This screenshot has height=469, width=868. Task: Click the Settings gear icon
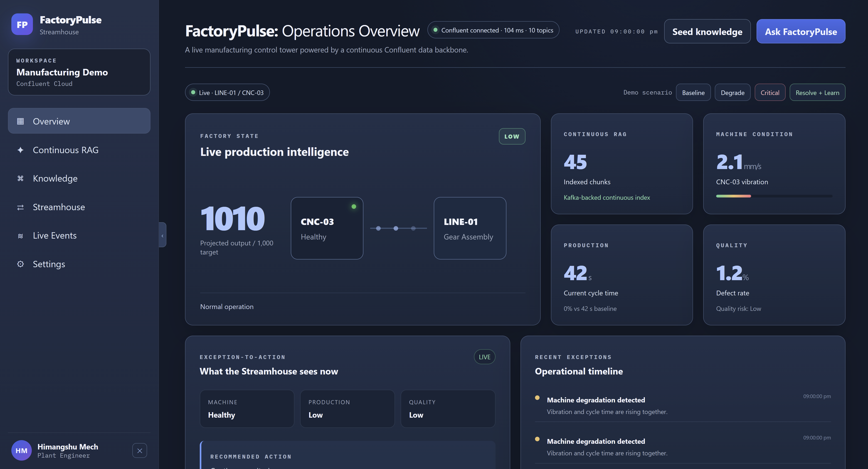tap(21, 264)
